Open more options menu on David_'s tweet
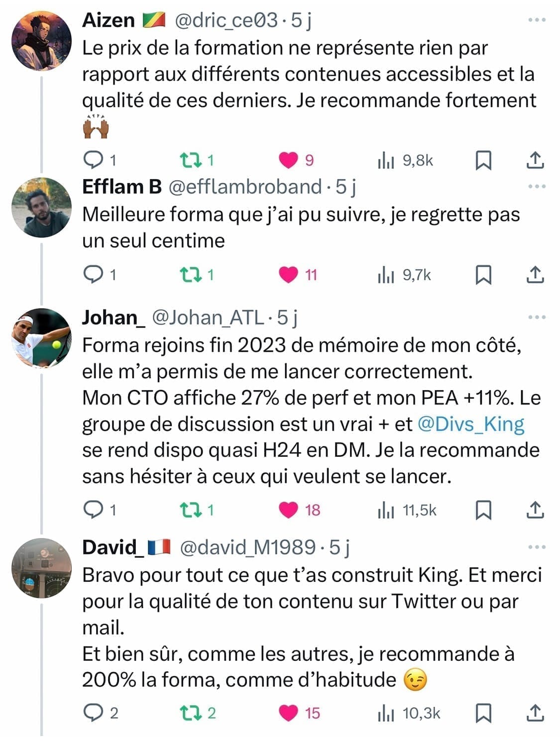Viewport: 560px width, 746px height. click(537, 547)
